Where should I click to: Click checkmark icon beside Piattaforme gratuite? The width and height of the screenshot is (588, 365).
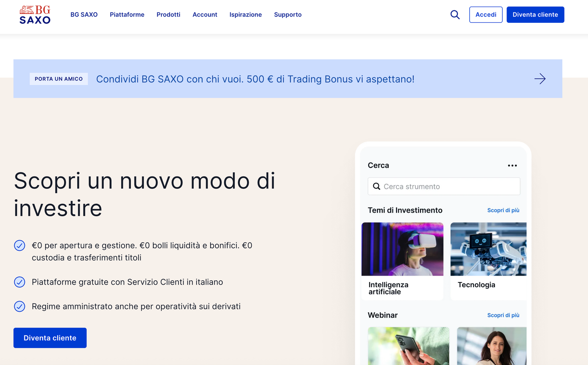tap(19, 282)
